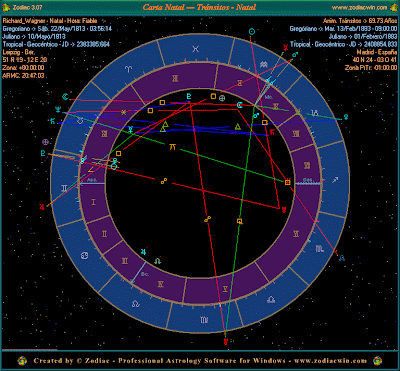Click the Pisces sign in the zodiac ring

(x=196, y=49)
